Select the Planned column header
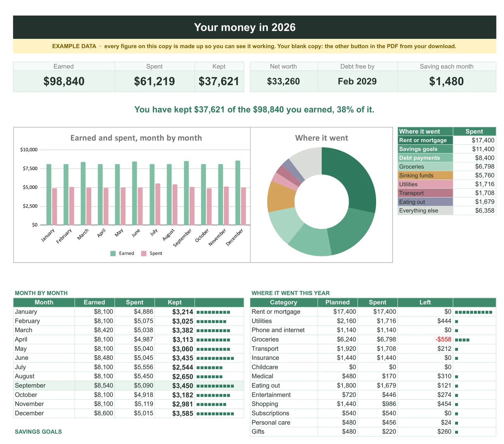This screenshot has width=504, height=444. coord(337,303)
